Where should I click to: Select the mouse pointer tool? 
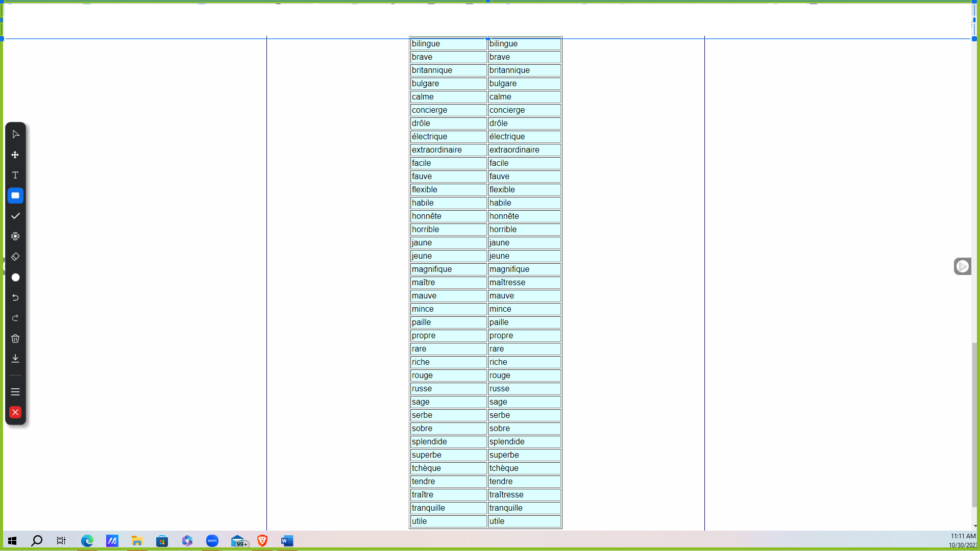coord(15,134)
